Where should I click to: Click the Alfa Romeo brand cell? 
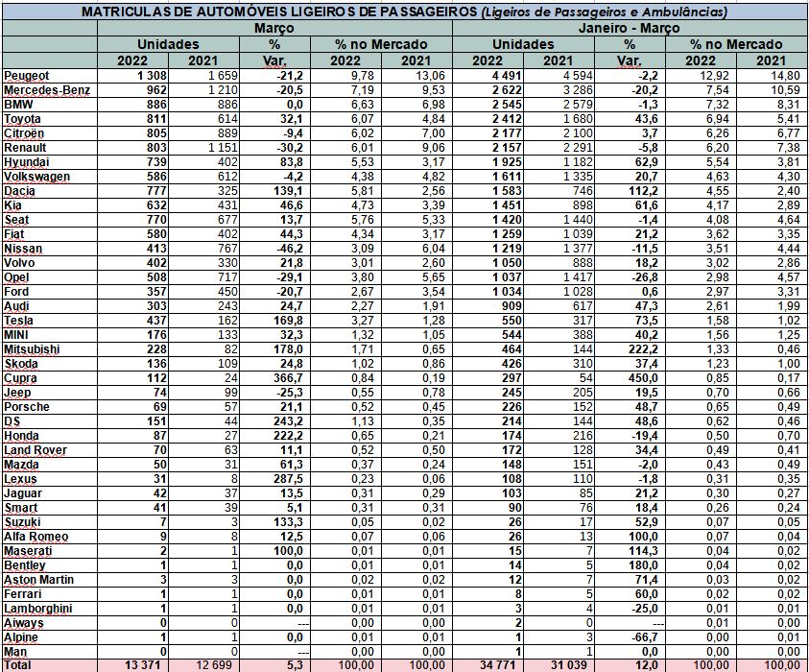(36, 536)
